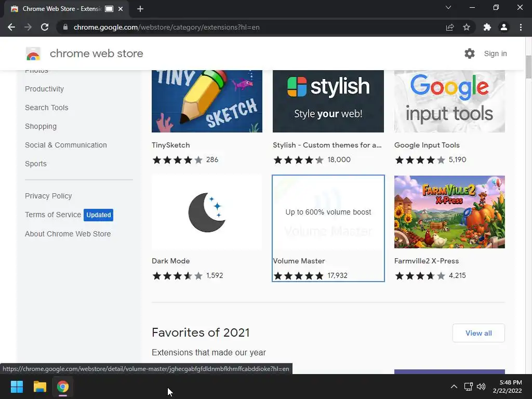The height and width of the screenshot is (399, 532).
Task: Click the Google Input Tools title
Action: [427, 145]
